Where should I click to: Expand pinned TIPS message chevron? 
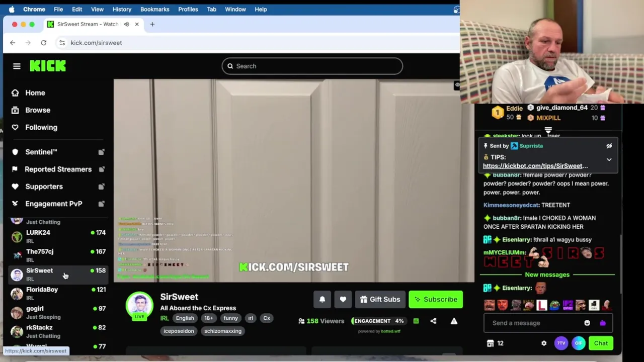[609, 159]
